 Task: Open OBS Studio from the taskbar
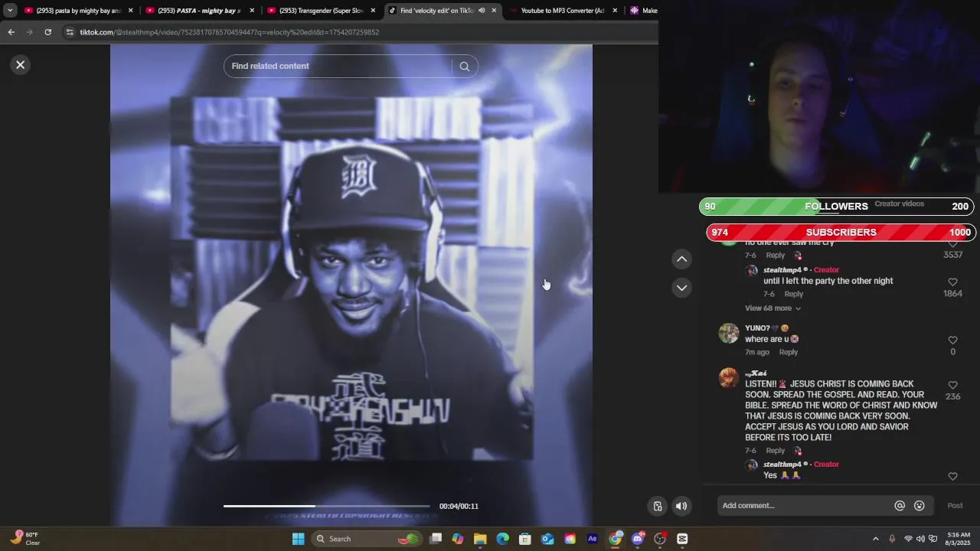click(660, 539)
